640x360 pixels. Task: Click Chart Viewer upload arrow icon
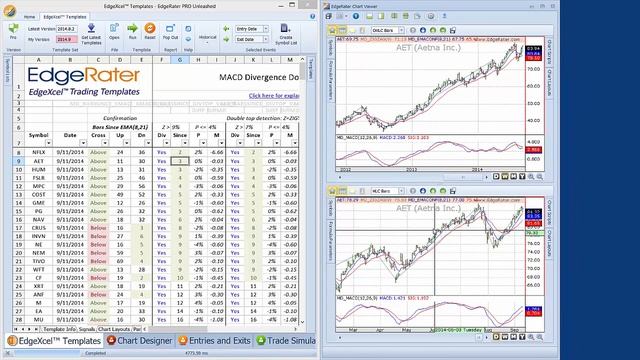click(444, 16)
